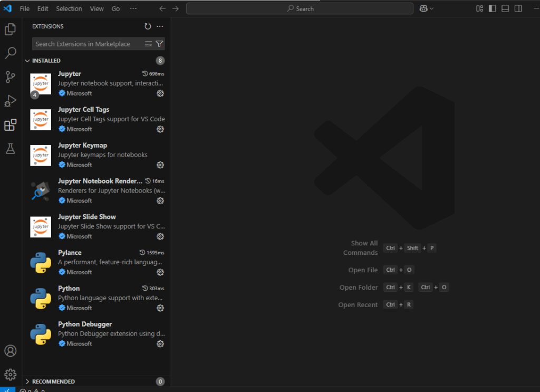Open the overflow menu after Go
Viewport: 540px width, 392px height.
[133, 8]
